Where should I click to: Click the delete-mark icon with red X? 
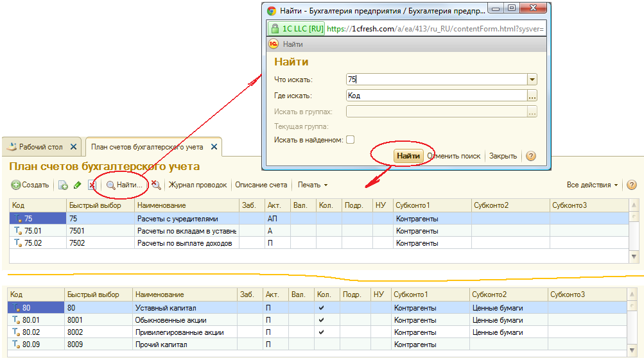tap(91, 185)
